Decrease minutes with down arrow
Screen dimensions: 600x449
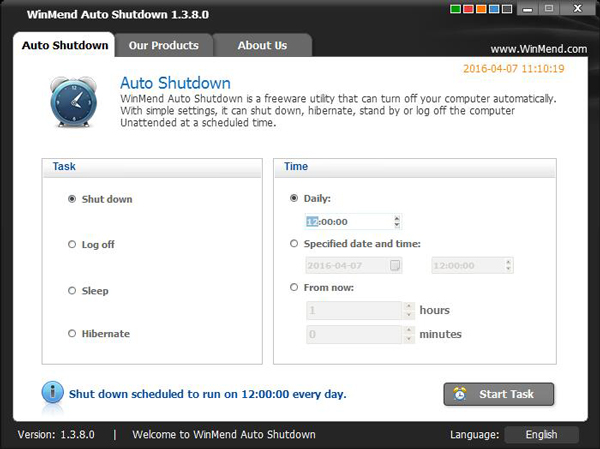[409, 339]
